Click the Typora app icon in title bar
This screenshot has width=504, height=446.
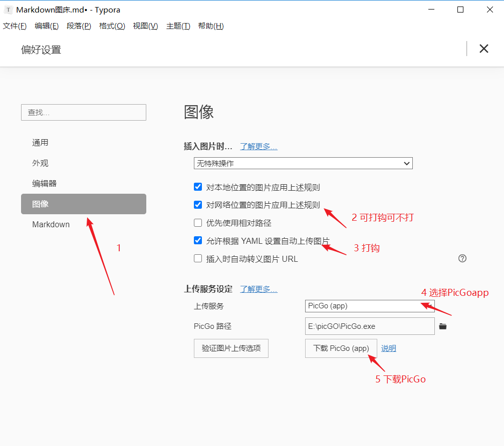click(x=9, y=10)
